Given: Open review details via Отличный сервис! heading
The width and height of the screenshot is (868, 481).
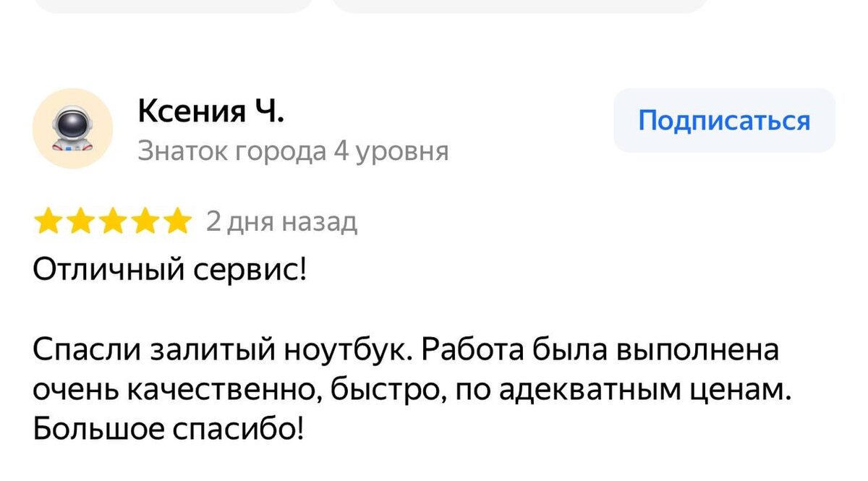Looking at the screenshot, I should (171, 268).
